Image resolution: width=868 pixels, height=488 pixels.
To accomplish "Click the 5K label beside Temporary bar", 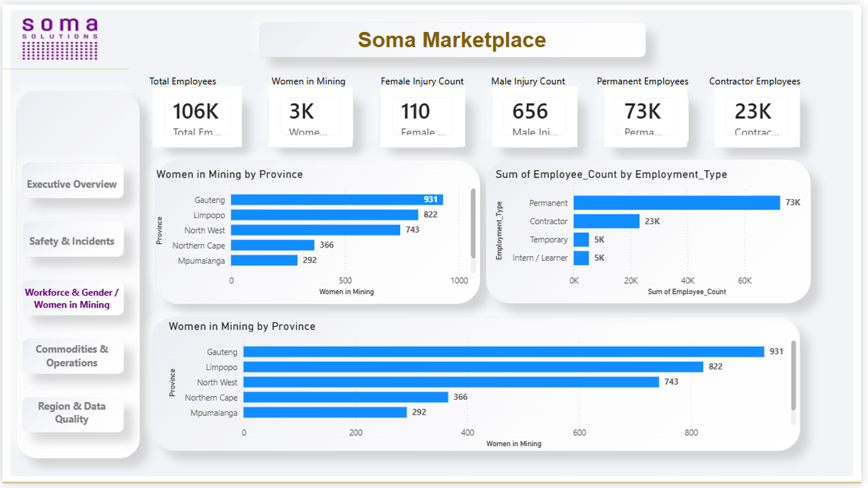I will point(599,239).
